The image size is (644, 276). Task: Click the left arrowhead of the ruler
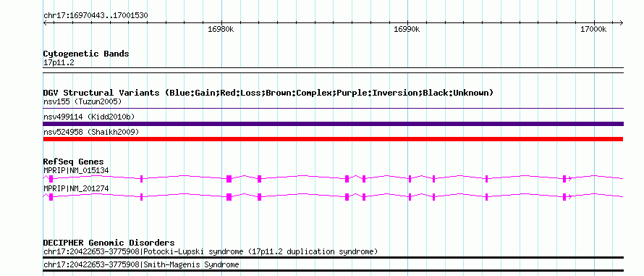pyautogui.click(x=45, y=22)
